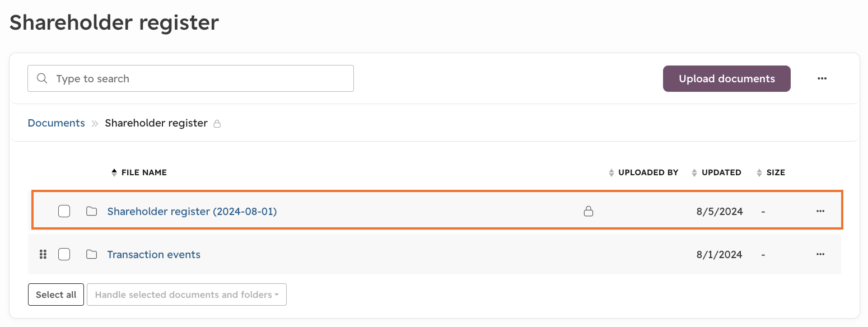Tick the checkbox for Transaction events
Viewport: 868px width, 327px height.
(64, 254)
